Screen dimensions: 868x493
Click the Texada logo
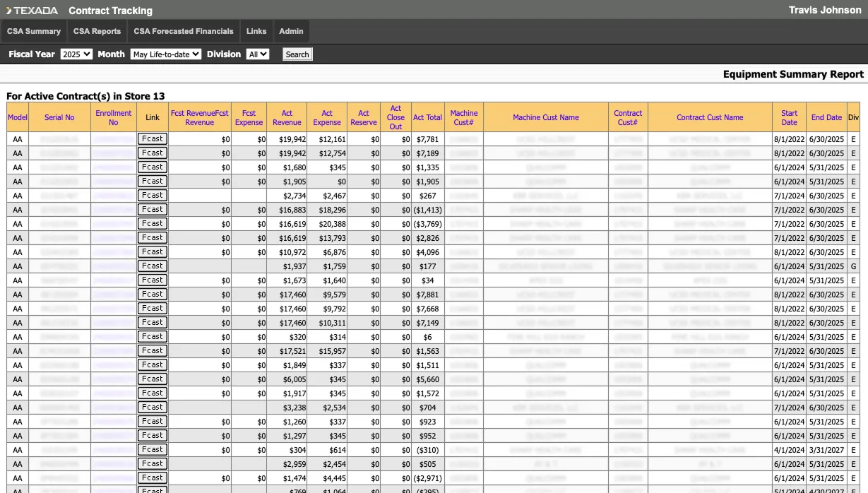tap(33, 11)
